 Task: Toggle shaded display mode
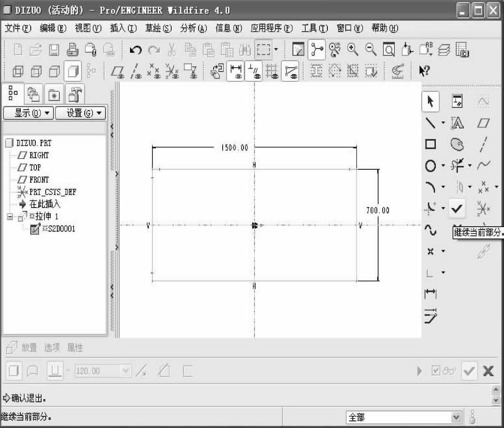pyautogui.click(x=72, y=71)
